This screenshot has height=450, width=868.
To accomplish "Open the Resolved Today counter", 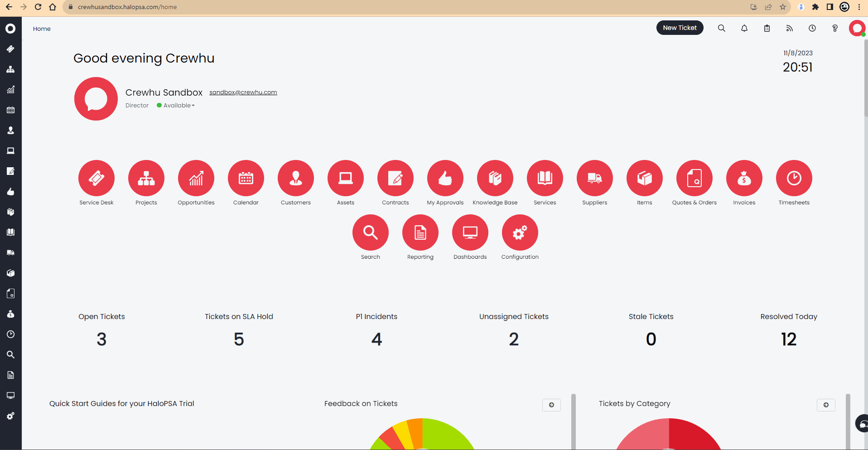I will [x=789, y=331].
